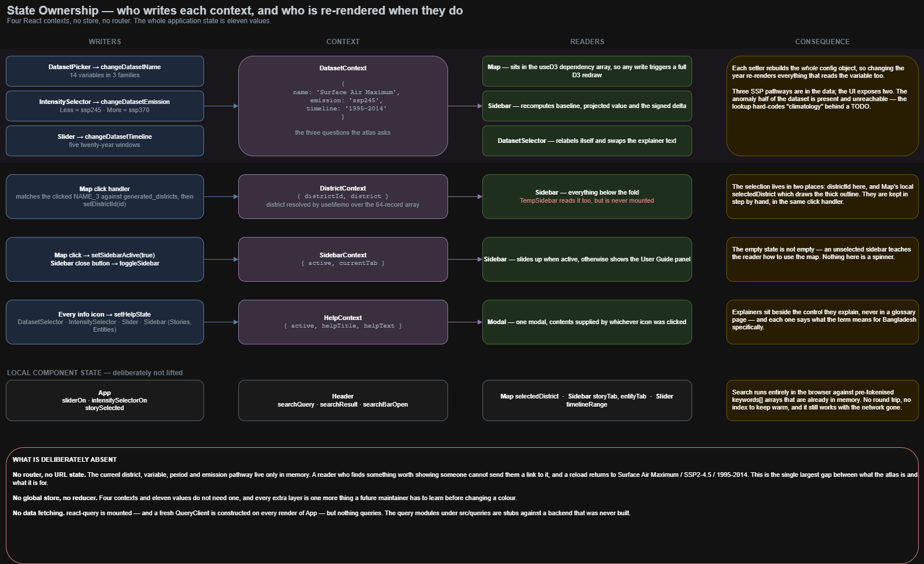
Task: Open the Map click handler writer box
Action: pyautogui.click(x=105, y=196)
